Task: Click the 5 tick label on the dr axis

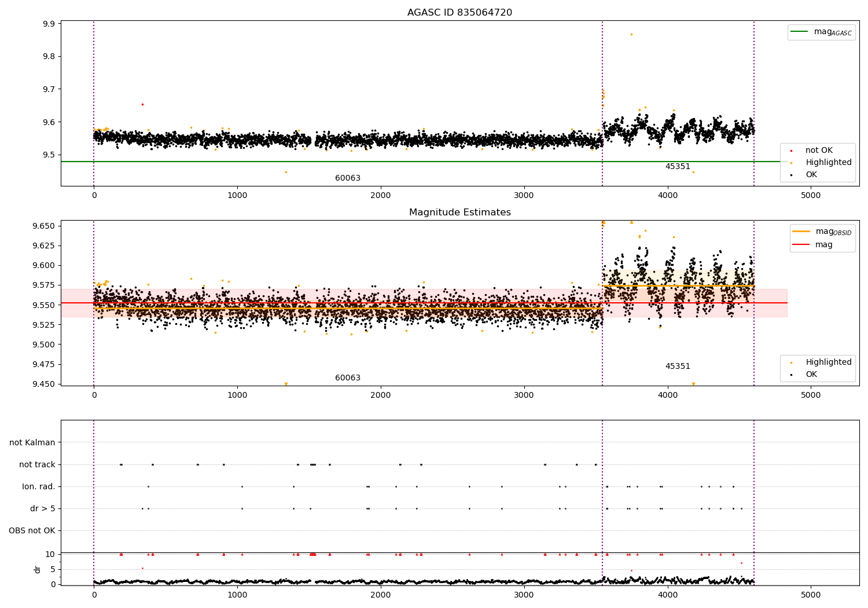Action: tap(53, 569)
